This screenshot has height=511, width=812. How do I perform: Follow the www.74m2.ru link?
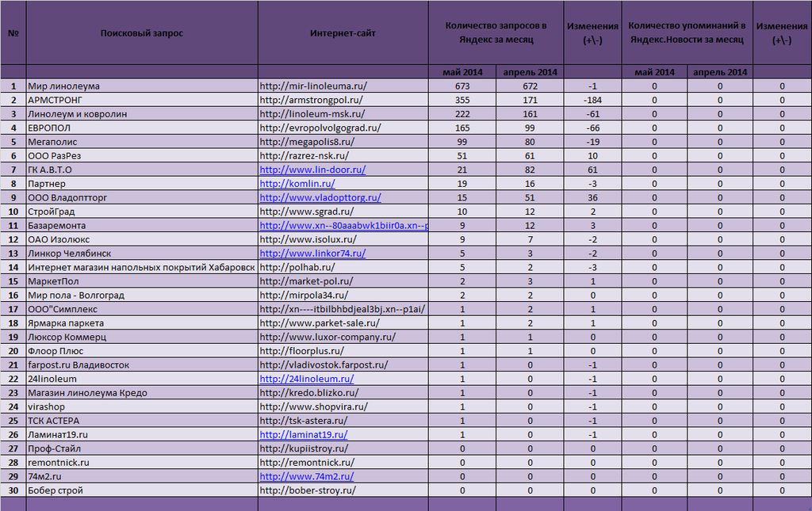coord(307,477)
